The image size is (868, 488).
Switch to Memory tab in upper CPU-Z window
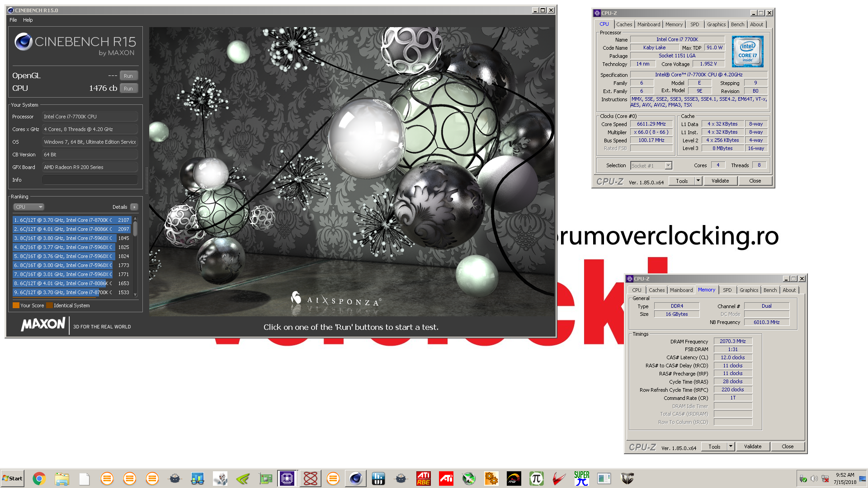[x=674, y=24]
